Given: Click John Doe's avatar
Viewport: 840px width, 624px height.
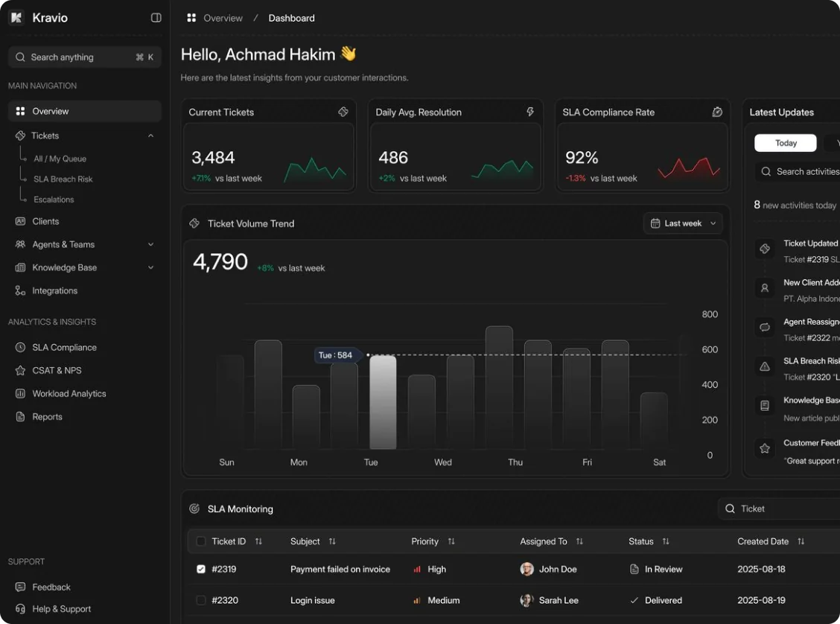Looking at the screenshot, I should [527, 569].
